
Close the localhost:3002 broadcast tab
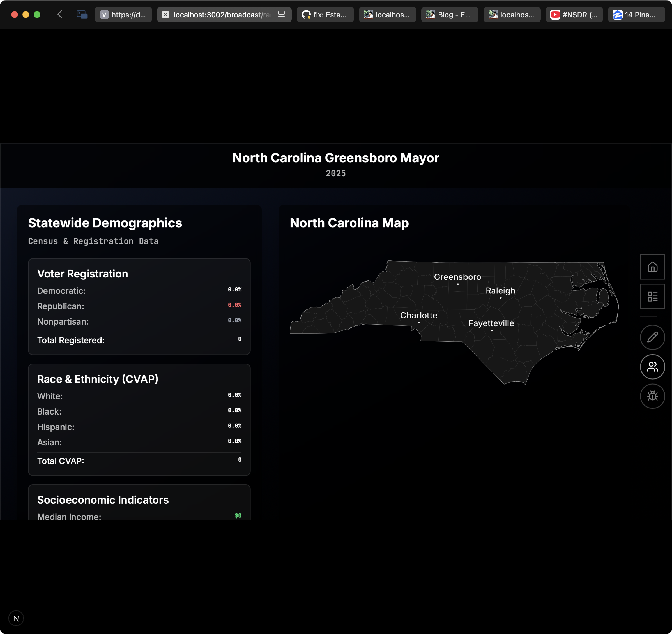click(x=165, y=15)
